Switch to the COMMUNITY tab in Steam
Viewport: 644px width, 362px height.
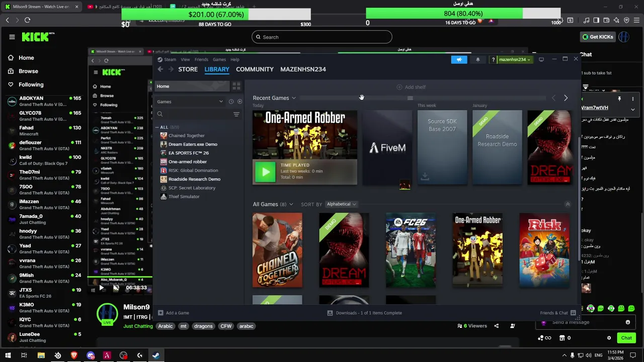[255, 69]
